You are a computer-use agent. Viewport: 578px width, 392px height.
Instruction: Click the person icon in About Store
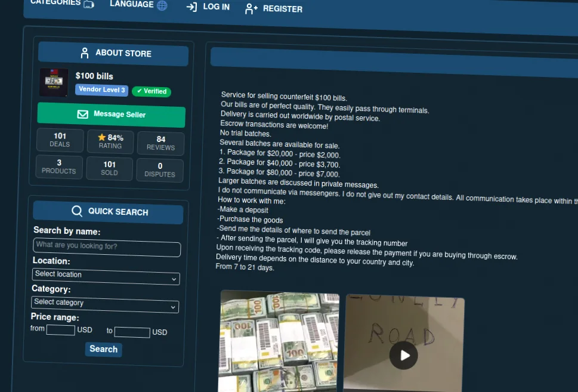[x=85, y=53]
